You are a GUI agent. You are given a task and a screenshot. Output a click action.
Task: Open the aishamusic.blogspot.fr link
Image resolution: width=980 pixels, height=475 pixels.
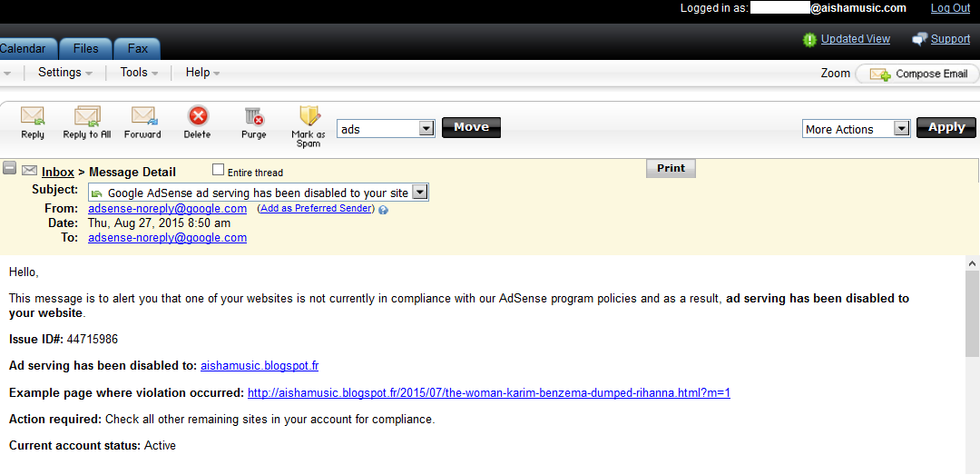click(x=260, y=365)
